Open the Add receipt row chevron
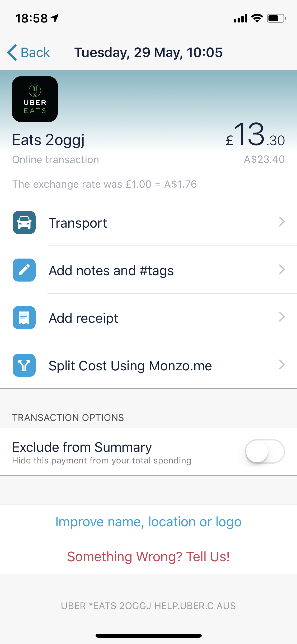Screen dimensions: 297x644 282,317
